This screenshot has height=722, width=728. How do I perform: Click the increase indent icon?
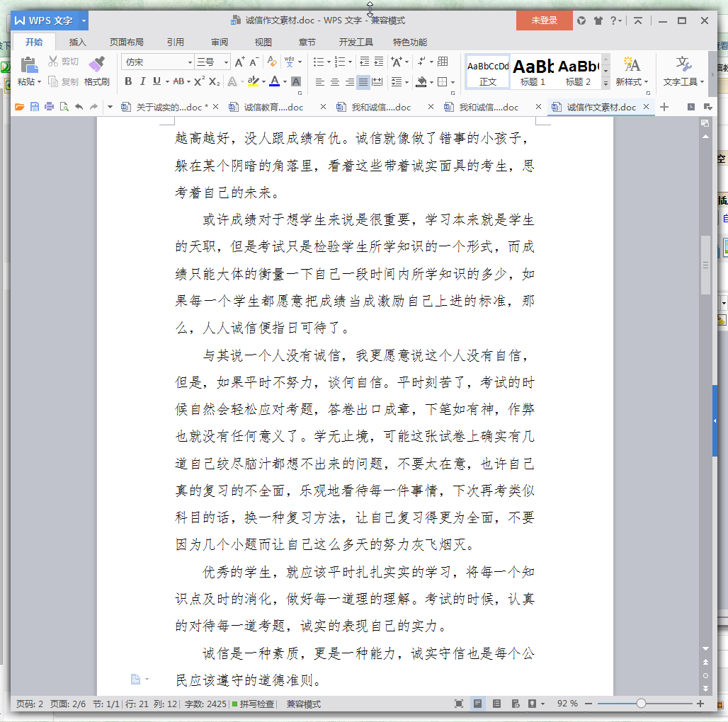[x=379, y=62]
